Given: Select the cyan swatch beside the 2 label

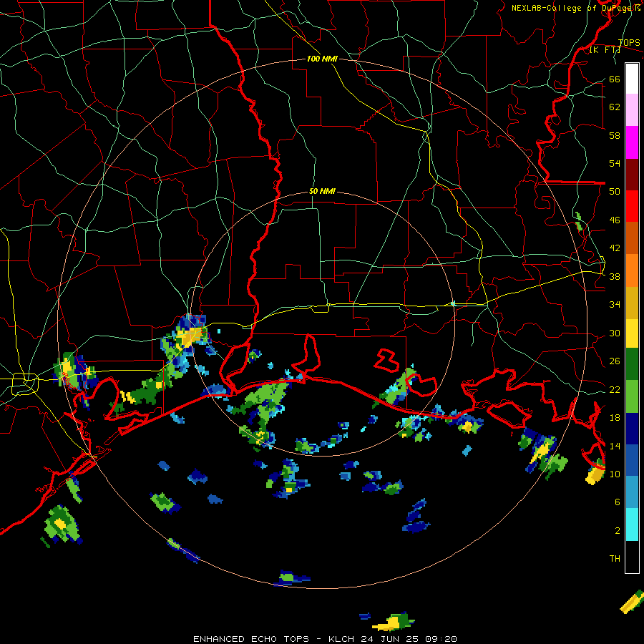Looking at the screenshot, I should 632,525.
